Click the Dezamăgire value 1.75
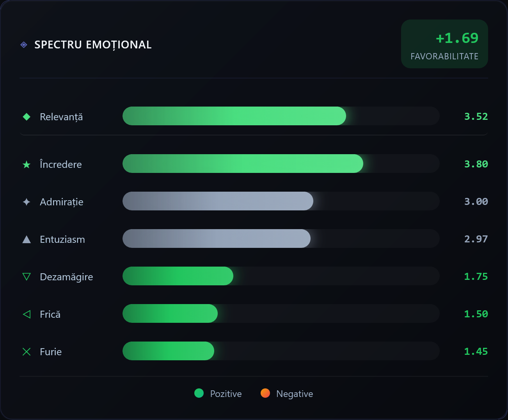508x420 pixels. (476, 277)
